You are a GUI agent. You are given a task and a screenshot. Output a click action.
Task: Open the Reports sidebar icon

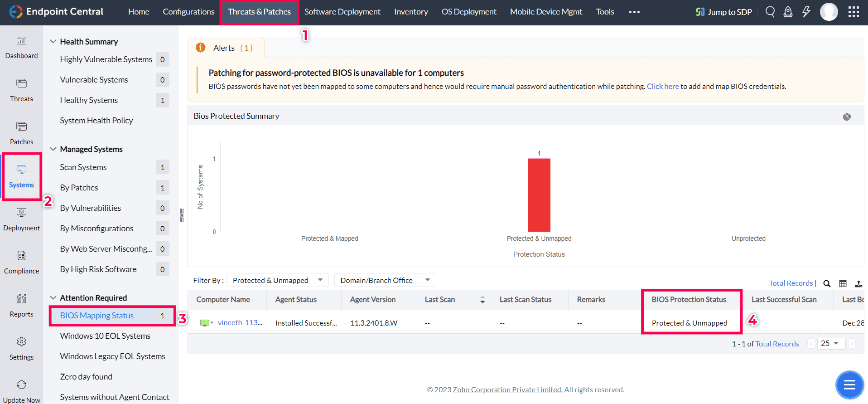coord(21,299)
